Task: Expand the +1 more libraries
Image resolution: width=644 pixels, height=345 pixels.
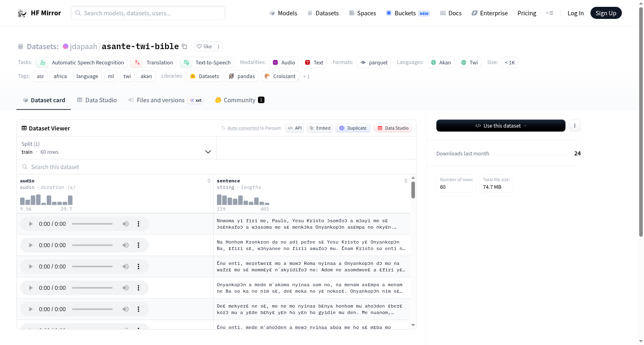Action: (x=306, y=76)
